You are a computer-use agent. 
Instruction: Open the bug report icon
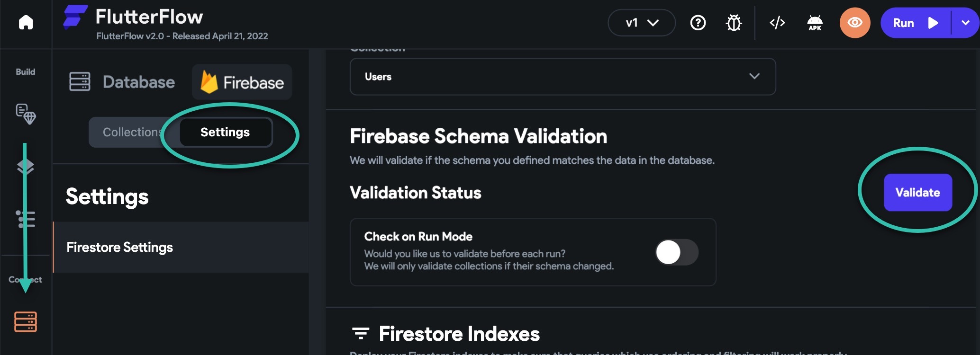tap(734, 23)
